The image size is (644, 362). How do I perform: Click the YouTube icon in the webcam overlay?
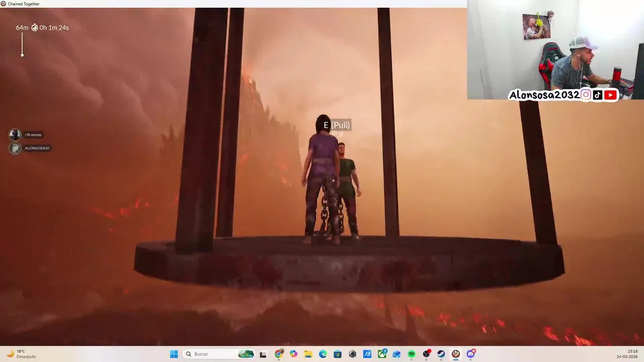click(x=610, y=95)
